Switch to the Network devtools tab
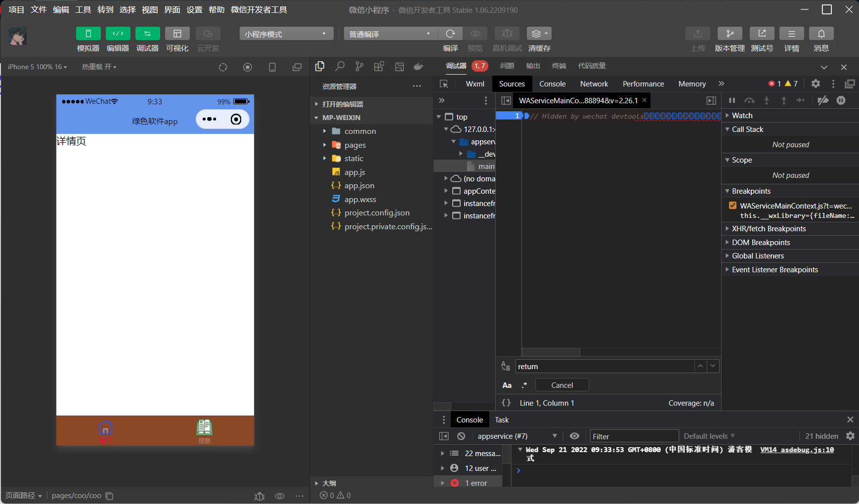Image resolution: width=859 pixels, height=504 pixels. coord(594,84)
